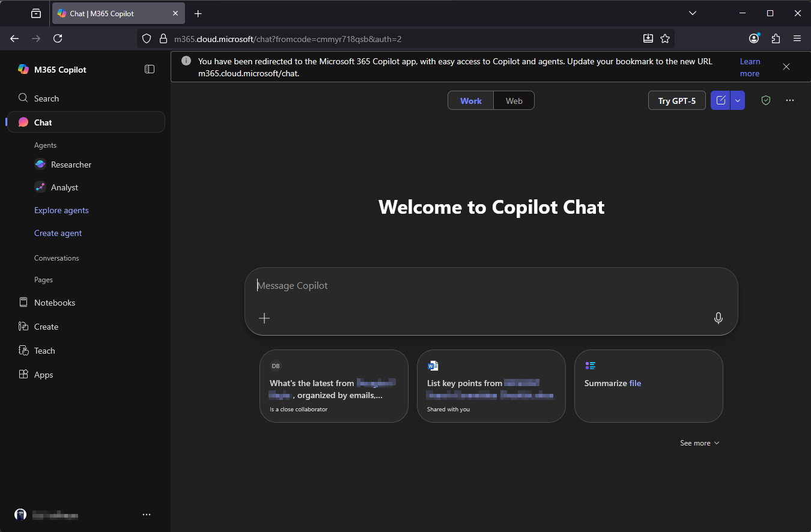Image resolution: width=811 pixels, height=532 pixels.
Task: Enable Enhanced Tracking Protection via the shield icon
Action: click(x=146, y=38)
